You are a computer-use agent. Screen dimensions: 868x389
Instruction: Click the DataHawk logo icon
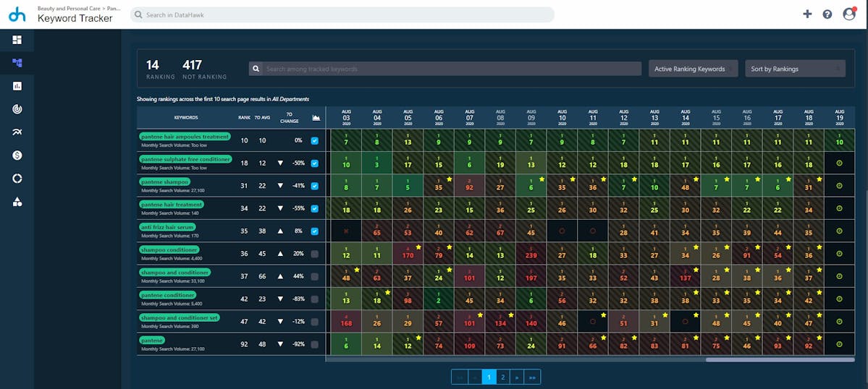[x=17, y=14]
